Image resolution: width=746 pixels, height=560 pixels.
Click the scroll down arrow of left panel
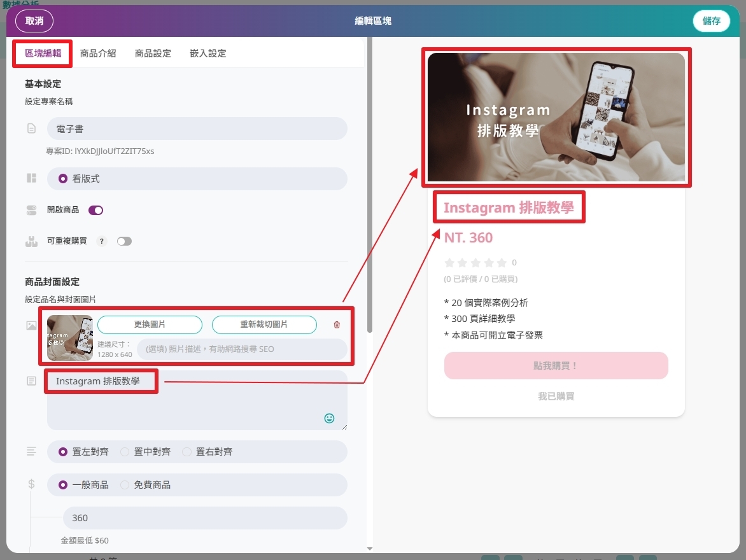tap(370, 549)
